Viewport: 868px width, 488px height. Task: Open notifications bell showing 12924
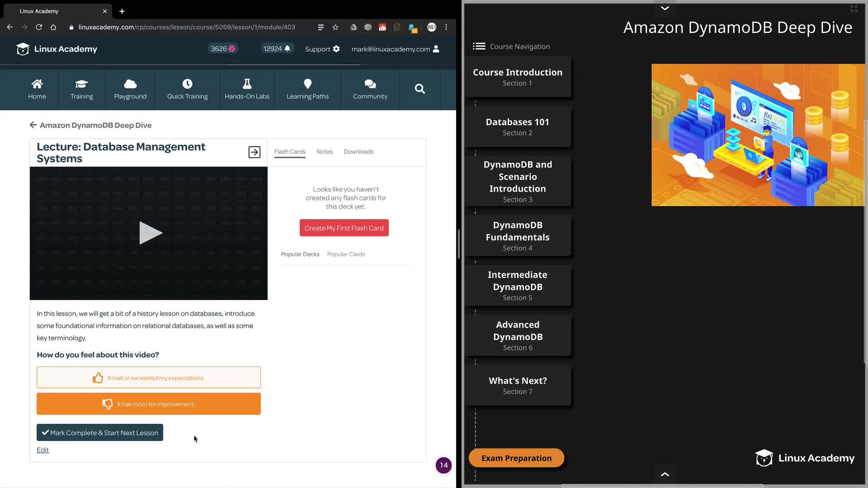[x=287, y=49]
